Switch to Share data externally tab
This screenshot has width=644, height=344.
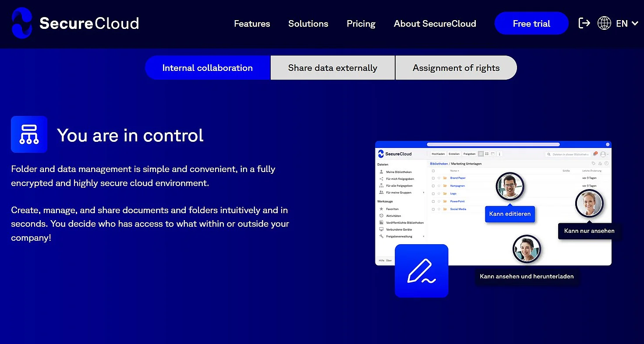click(333, 68)
